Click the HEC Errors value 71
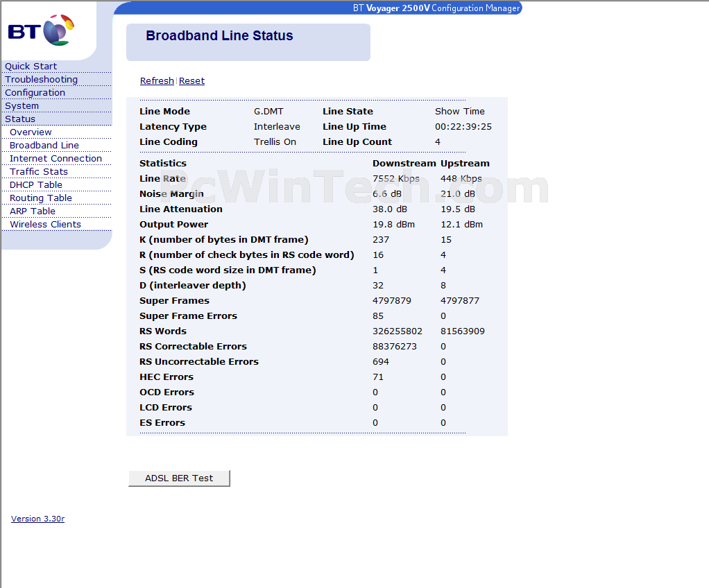 [x=378, y=377]
